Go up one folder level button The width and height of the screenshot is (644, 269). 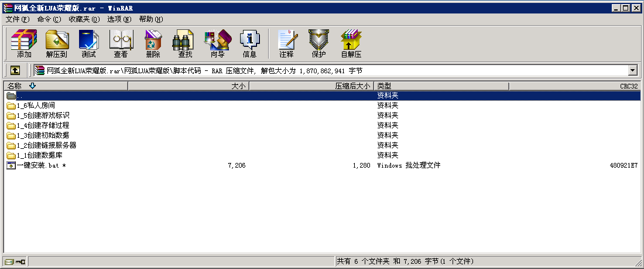coord(15,70)
